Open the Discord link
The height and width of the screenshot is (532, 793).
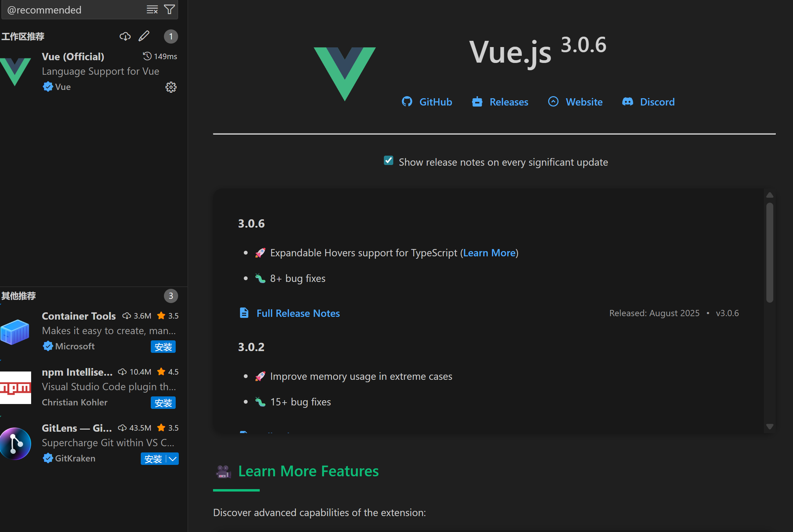(x=648, y=102)
